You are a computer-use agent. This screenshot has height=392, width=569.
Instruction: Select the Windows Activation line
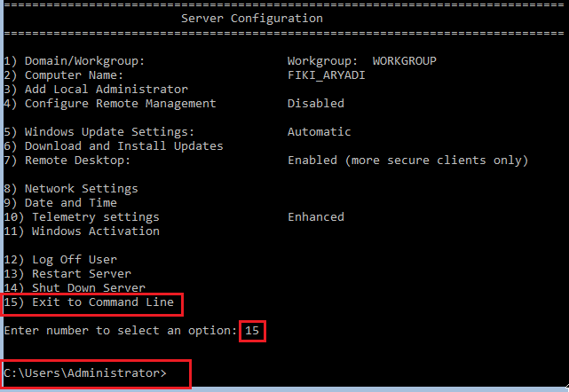click(82, 231)
